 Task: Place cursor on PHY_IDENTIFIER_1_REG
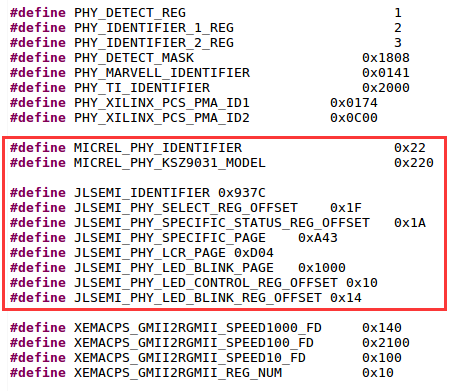(x=154, y=28)
